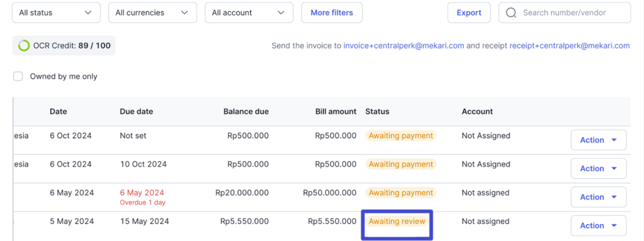Click the OCR Credit progress ring icon
Image resolution: width=644 pixels, height=241 pixels.
point(24,46)
